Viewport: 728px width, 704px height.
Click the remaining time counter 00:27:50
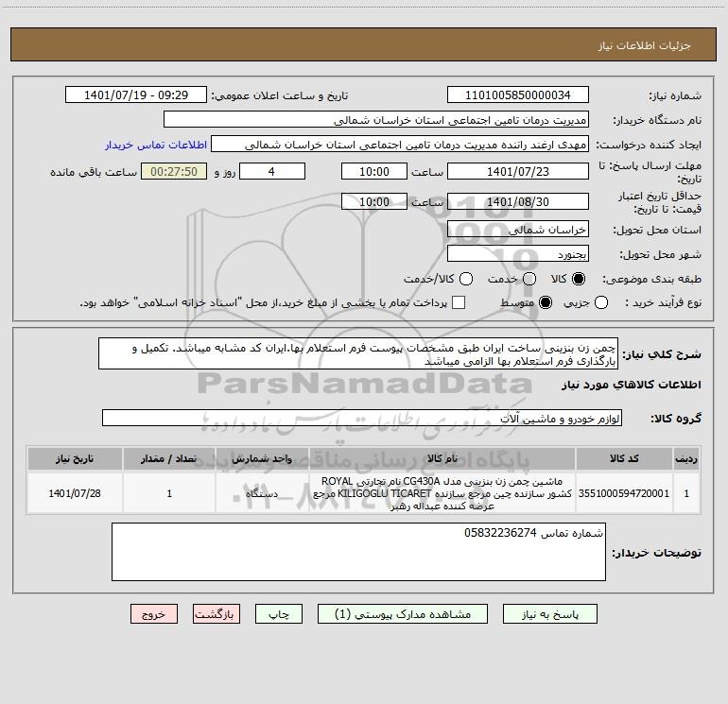point(174,171)
